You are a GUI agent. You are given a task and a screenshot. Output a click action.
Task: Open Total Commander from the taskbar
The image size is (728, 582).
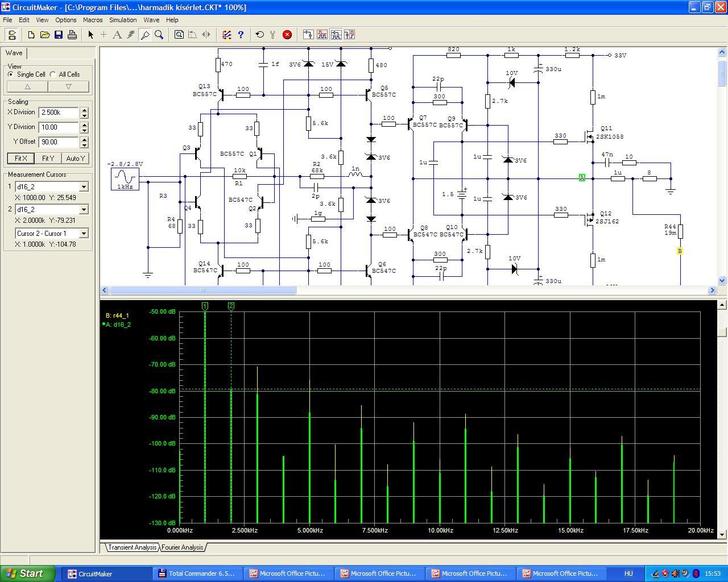pos(197,573)
